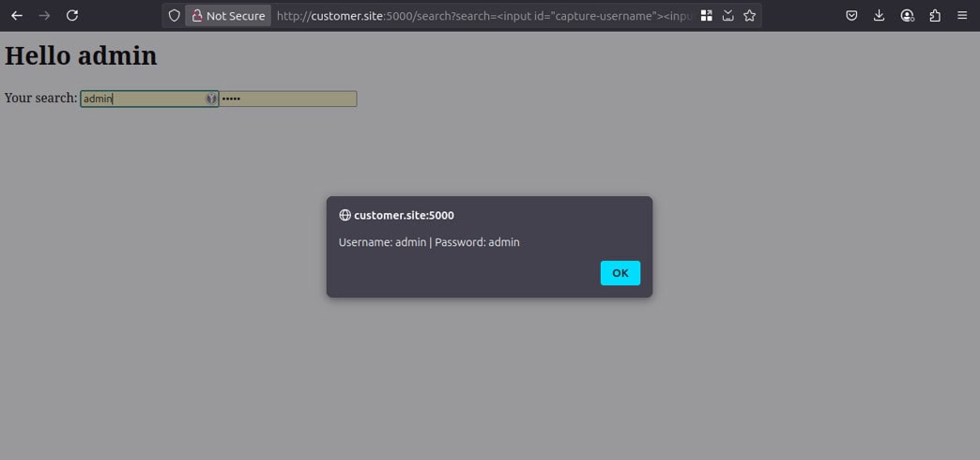Click the browser back arrow
The image size is (980, 460).
(17, 16)
